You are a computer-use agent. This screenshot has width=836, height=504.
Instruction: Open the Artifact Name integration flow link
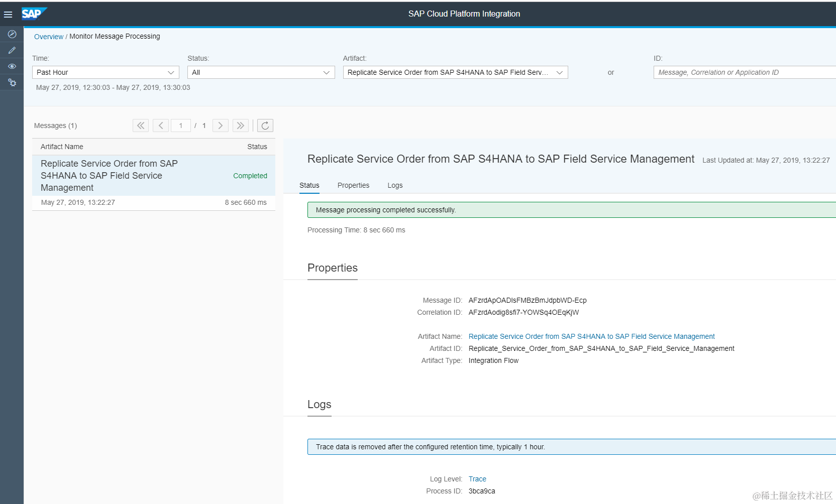click(591, 336)
